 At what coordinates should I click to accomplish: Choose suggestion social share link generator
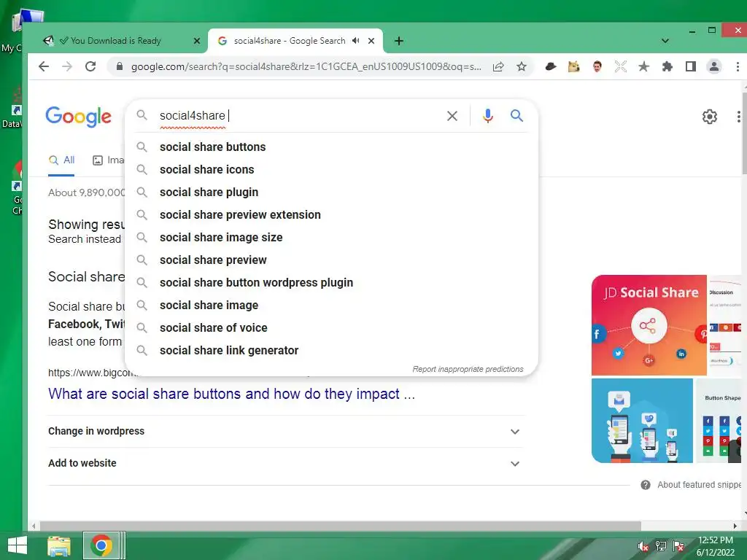(x=332, y=351)
